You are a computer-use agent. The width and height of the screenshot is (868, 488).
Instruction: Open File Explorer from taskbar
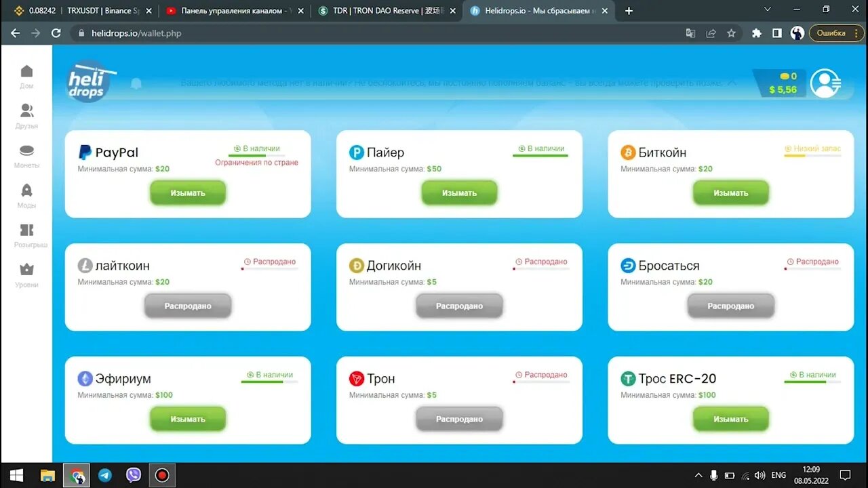47,475
